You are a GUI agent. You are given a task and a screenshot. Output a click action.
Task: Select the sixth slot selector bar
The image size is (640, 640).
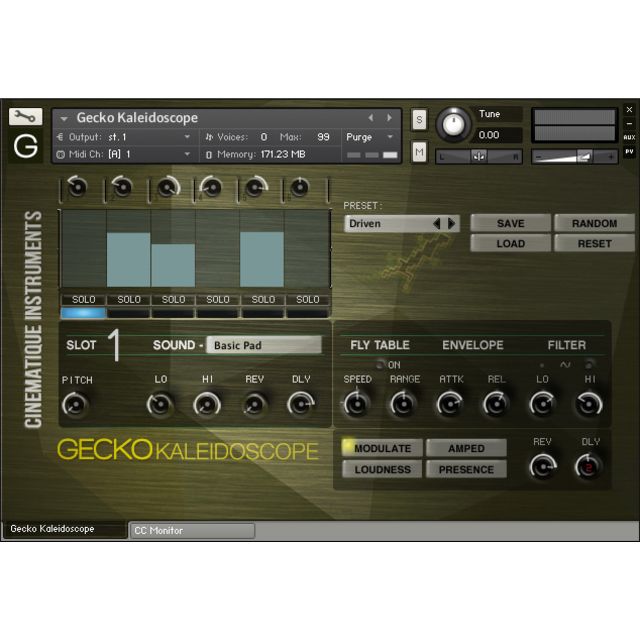point(307,313)
